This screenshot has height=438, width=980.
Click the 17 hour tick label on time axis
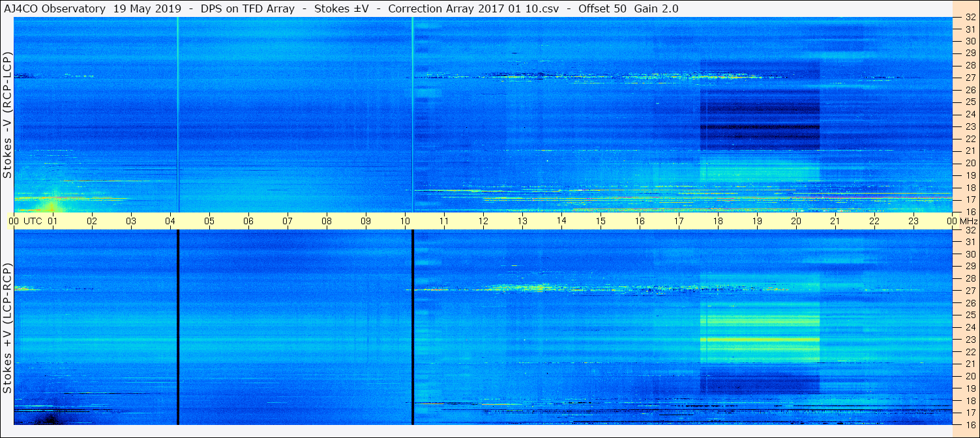pos(679,221)
